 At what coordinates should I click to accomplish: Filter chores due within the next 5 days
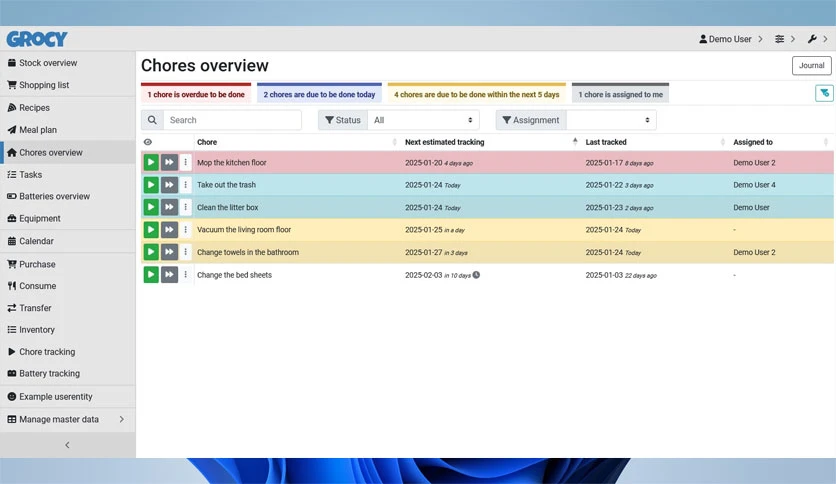click(x=477, y=93)
